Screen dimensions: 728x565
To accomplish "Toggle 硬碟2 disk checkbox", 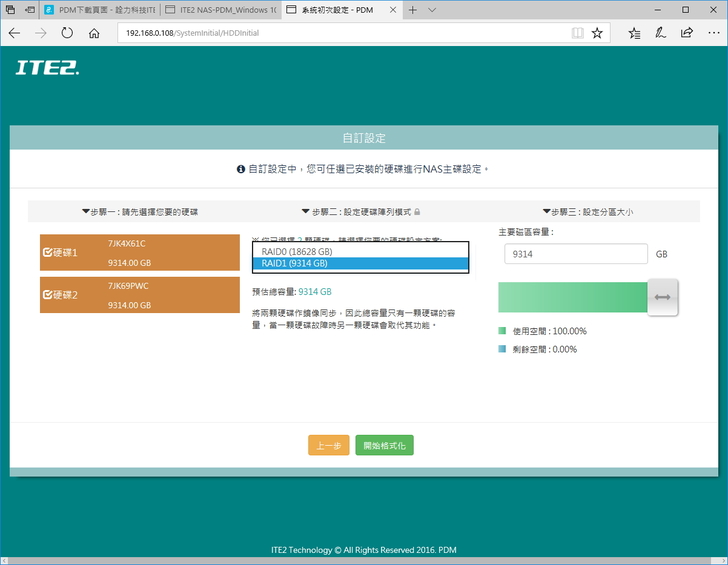I will click(47, 295).
